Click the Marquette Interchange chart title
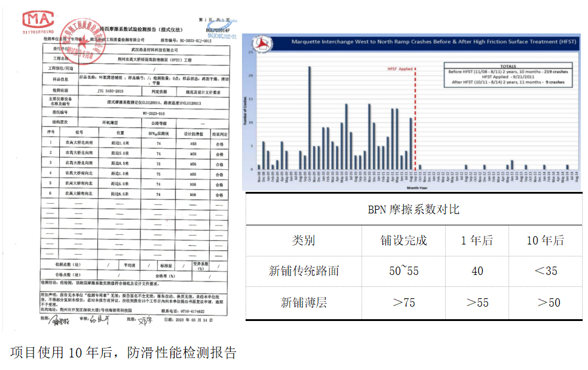The image size is (588, 370). click(434, 42)
